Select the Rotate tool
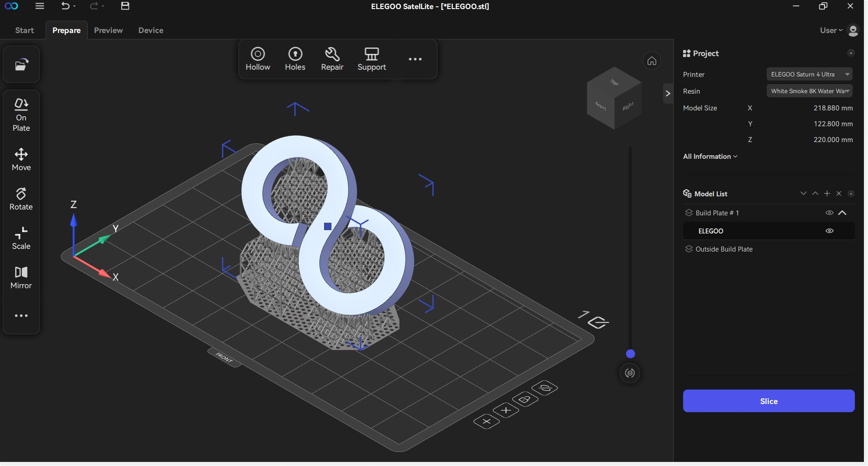This screenshot has height=466, width=868. (x=21, y=199)
